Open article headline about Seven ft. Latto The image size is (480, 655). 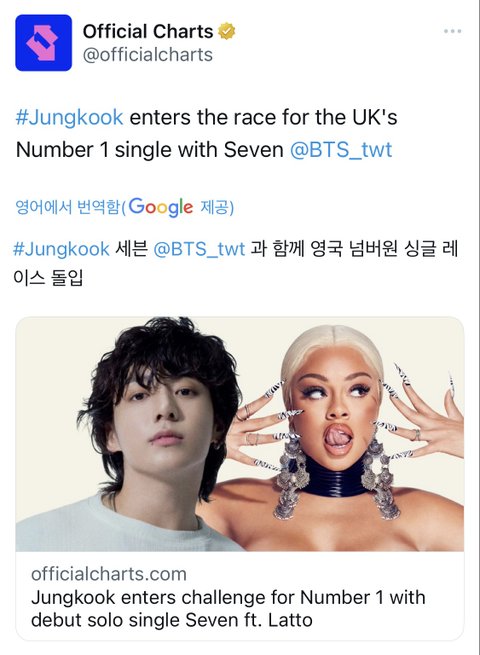228,609
